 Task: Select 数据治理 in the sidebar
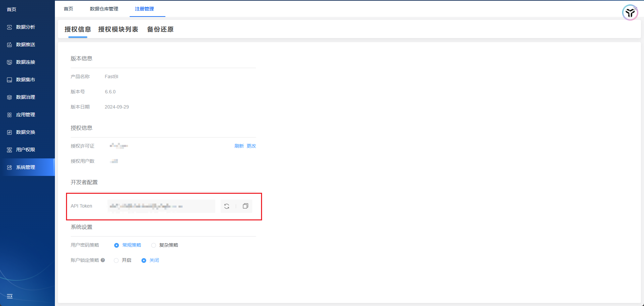[x=27, y=97]
